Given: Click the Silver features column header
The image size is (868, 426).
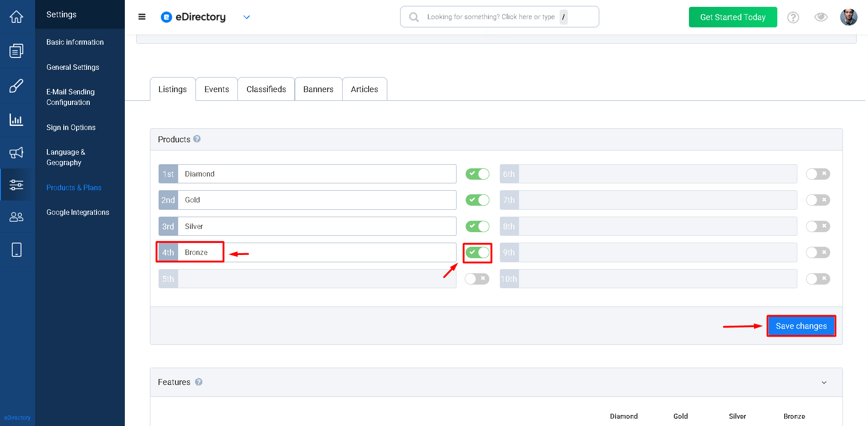Looking at the screenshot, I should (737, 416).
